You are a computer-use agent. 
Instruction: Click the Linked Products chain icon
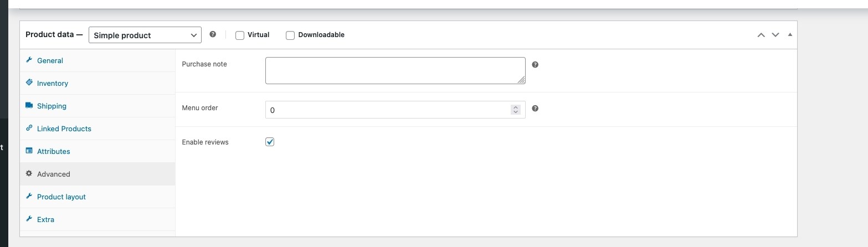point(29,128)
